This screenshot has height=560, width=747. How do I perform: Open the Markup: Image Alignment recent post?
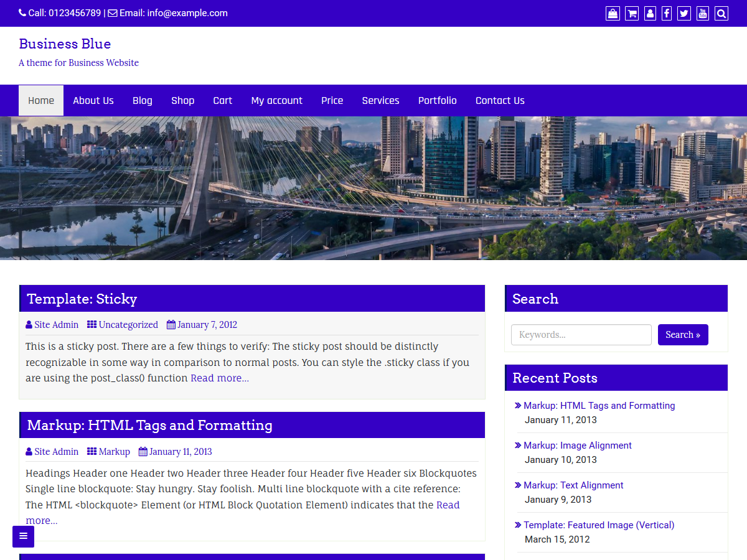(578, 445)
